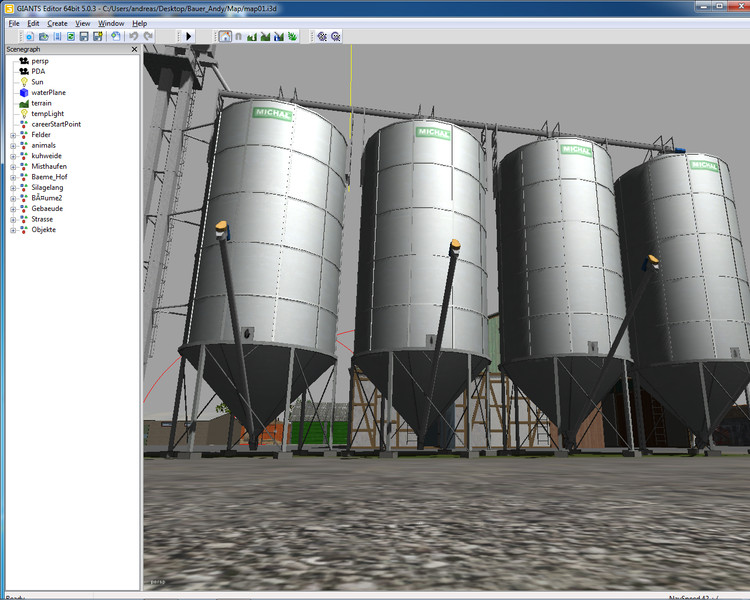
Task: Expand the Objekte group
Action: click(x=13, y=230)
